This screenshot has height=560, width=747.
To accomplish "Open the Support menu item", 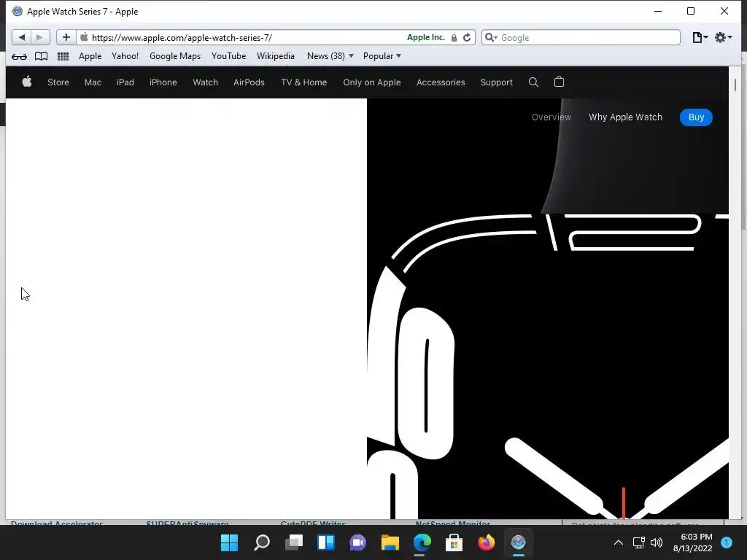I will 496,82.
